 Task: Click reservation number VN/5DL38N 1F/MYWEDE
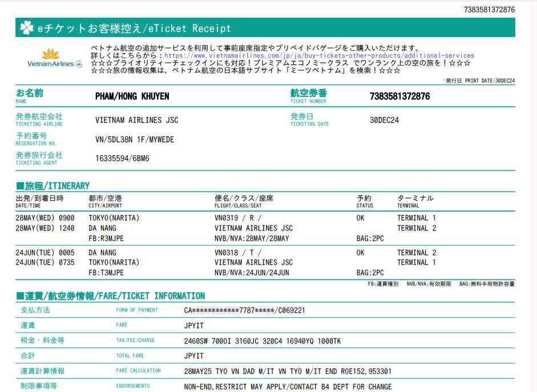pyautogui.click(x=135, y=139)
